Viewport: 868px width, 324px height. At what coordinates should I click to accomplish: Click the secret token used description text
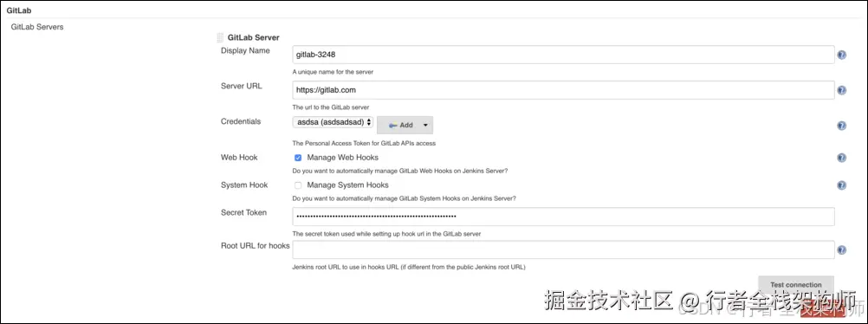(x=386, y=234)
